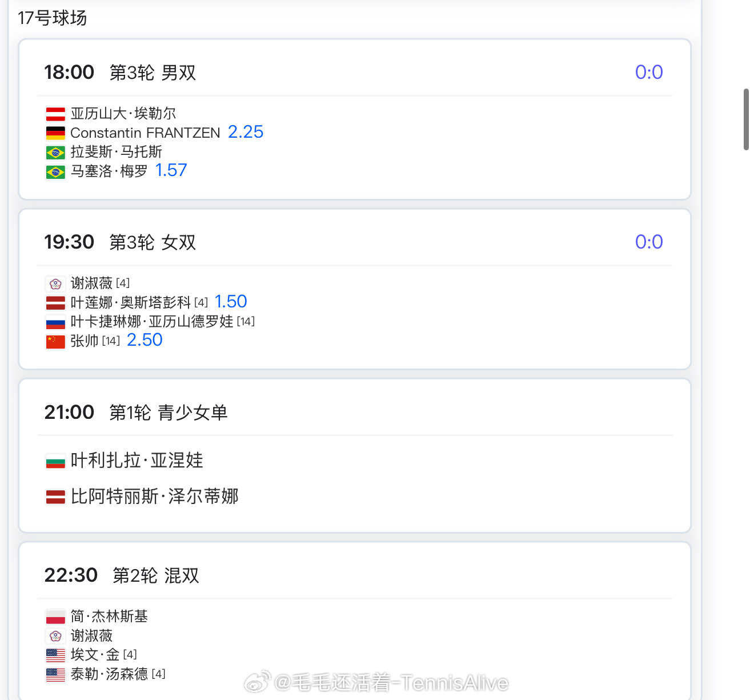754x700 pixels.
Task: Open the 21:00 青少女单 match card
Action: pos(355,456)
